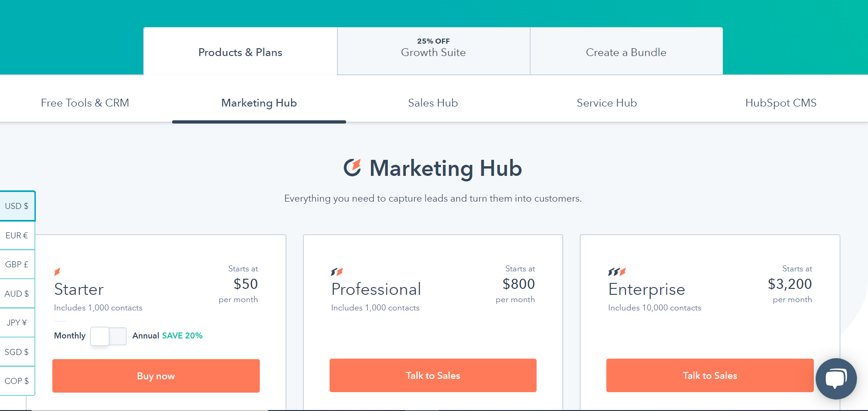Open the Service Hub tab
868x411 pixels.
606,103
